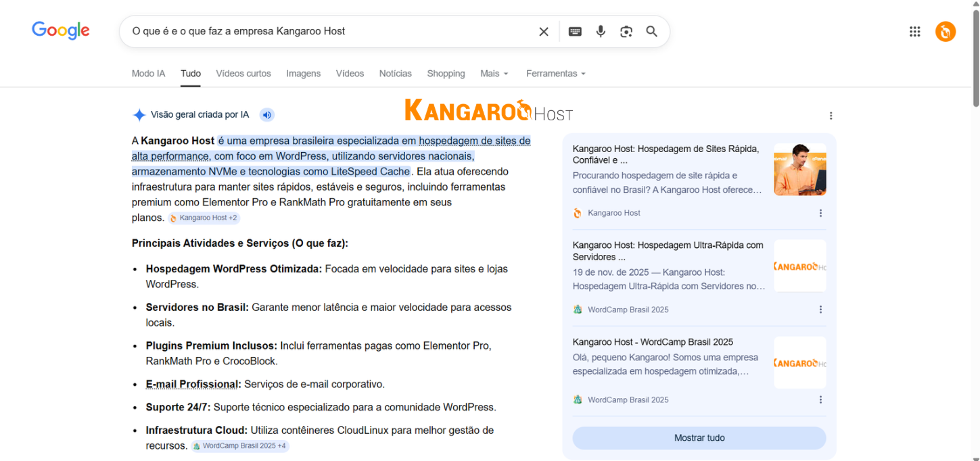Open the Kangaroo Host: Hospedagem de Sites Rápida result
The image size is (980, 461).
[666, 154]
